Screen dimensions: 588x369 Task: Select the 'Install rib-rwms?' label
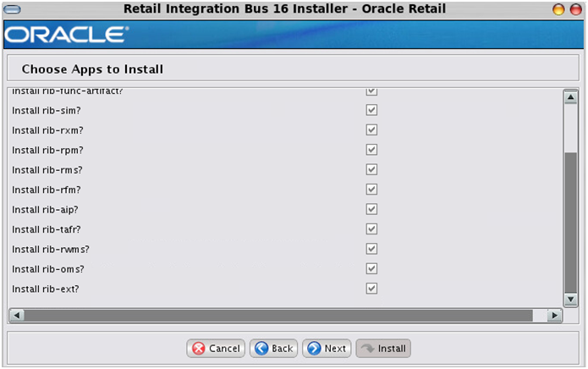(51, 250)
